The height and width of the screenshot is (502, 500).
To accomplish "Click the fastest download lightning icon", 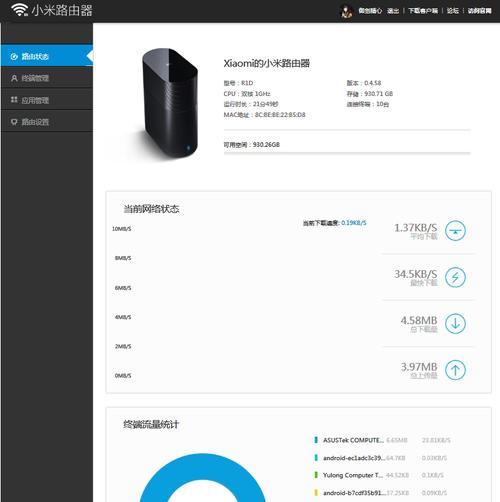I will pyautogui.click(x=455, y=277).
